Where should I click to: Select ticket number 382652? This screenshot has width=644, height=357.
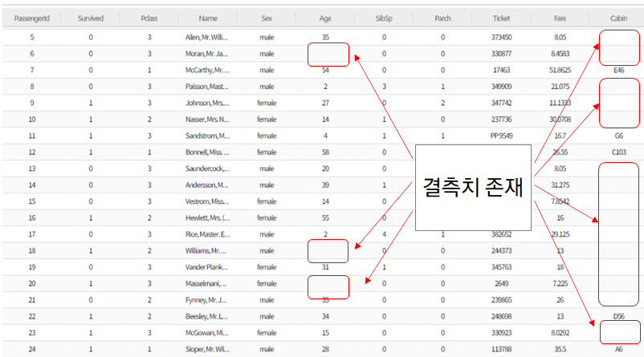pyautogui.click(x=502, y=234)
